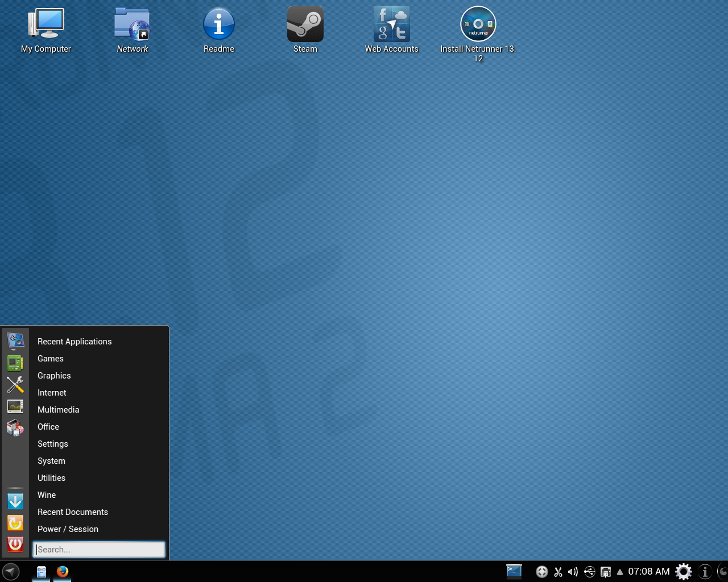Click the network connection tray icon
The width and height of the screenshot is (728, 582).
point(606,572)
